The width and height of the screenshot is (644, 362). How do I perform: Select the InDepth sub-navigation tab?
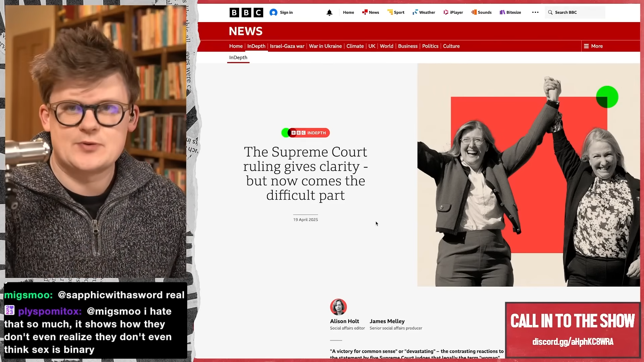click(238, 58)
